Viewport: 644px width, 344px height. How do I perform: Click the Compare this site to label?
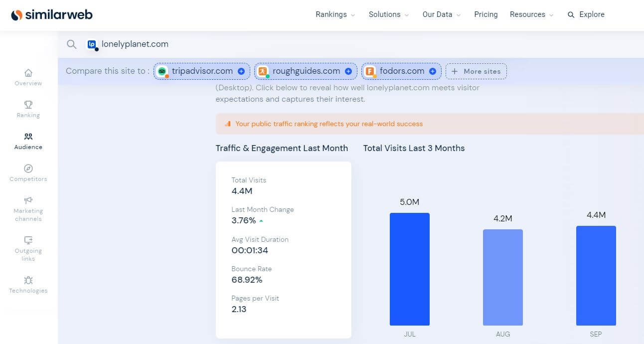108,71
